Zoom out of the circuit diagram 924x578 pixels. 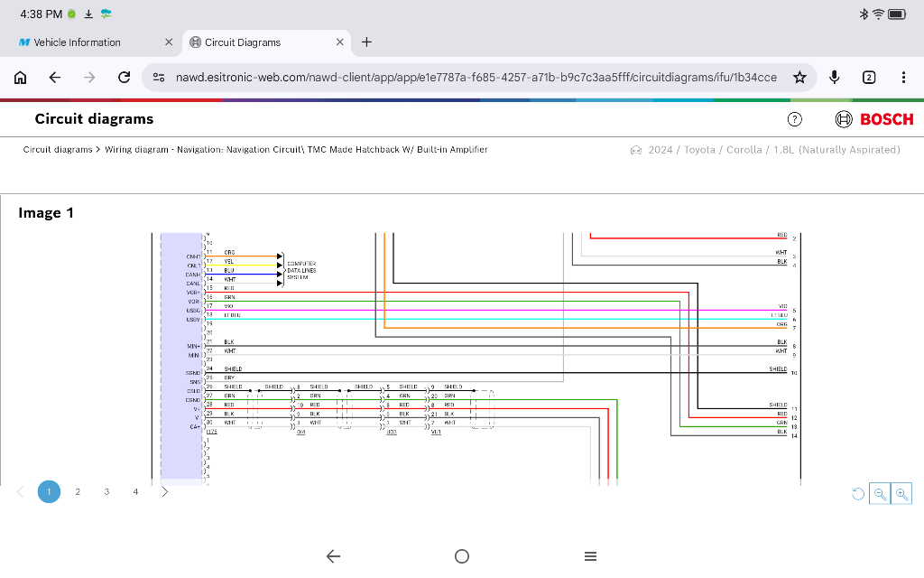click(880, 494)
